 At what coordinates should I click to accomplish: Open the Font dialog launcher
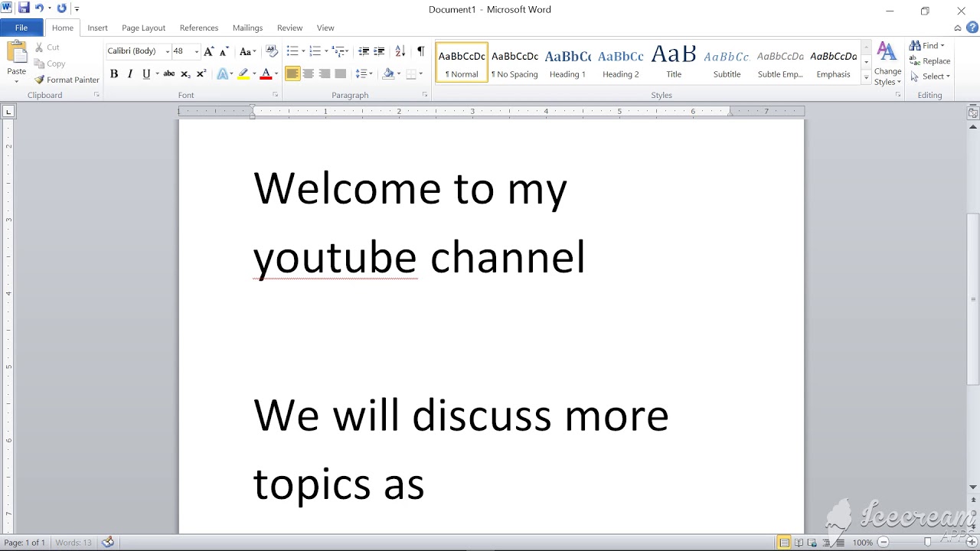pos(275,95)
